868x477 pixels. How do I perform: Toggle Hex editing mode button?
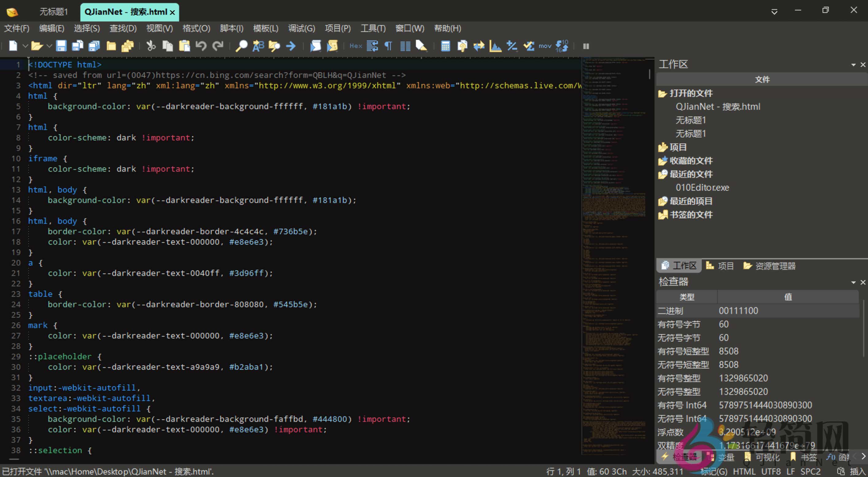pyautogui.click(x=355, y=46)
